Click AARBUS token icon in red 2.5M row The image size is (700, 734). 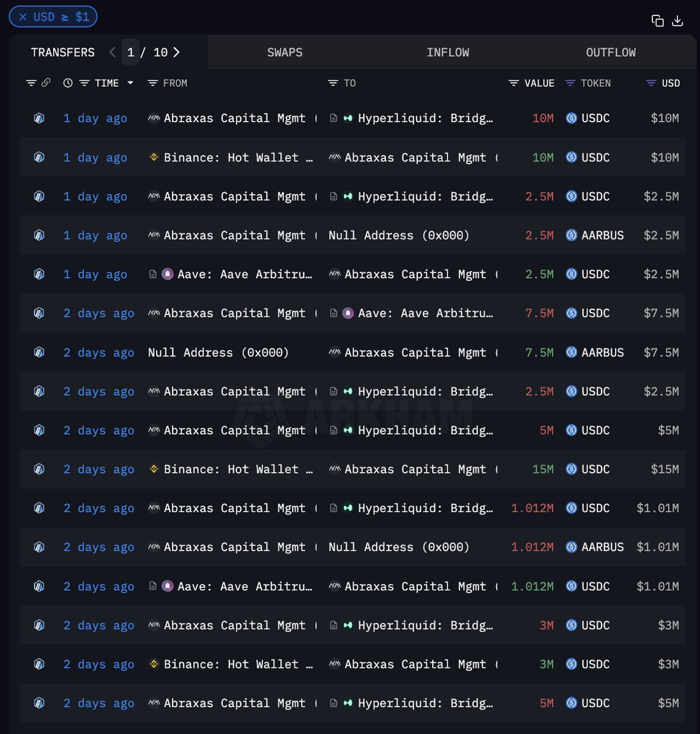[572, 235]
